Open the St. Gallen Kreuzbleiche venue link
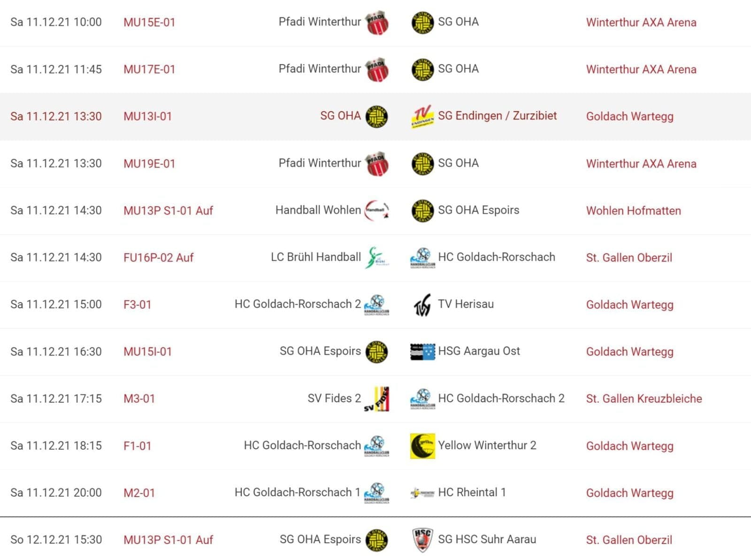751x560 pixels. click(x=644, y=399)
